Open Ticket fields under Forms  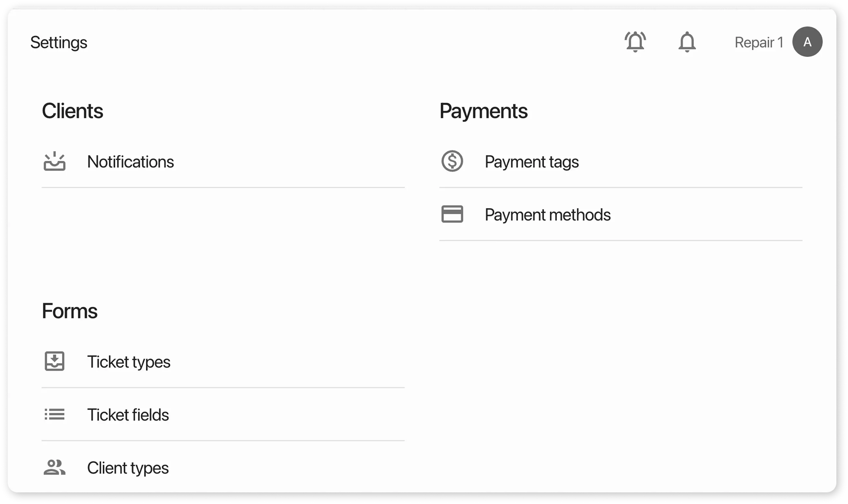point(128,415)
